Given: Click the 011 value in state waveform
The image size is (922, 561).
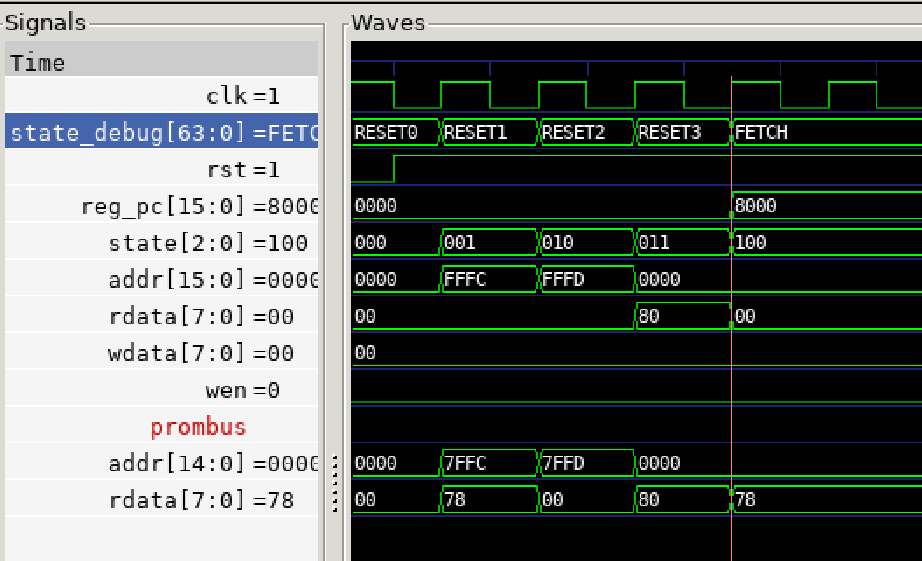Looking at the screenshot, I should click(654, 242).
